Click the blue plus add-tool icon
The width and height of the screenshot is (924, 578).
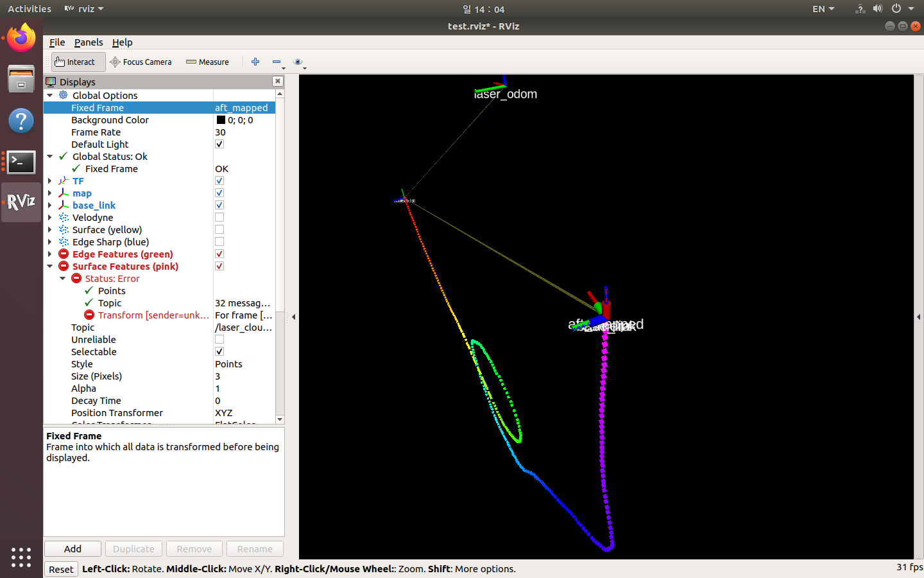click(255, 62)
